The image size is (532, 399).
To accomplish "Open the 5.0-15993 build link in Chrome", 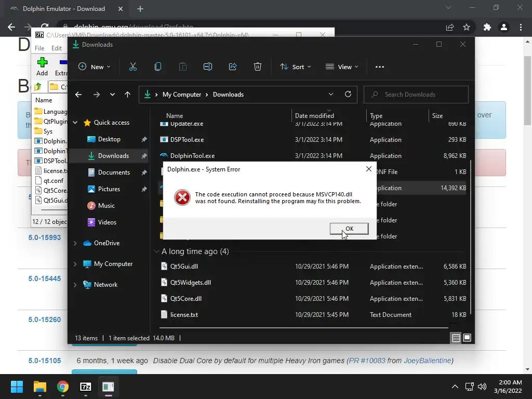I will point(45,237).
